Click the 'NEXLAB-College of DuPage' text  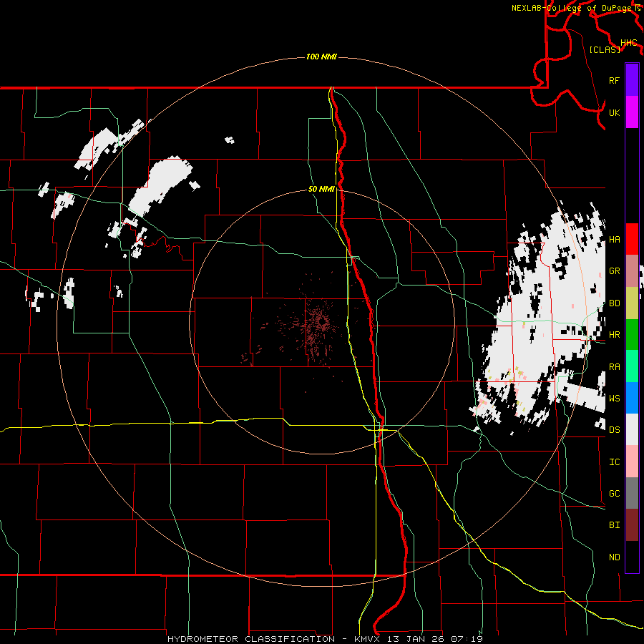point(571,8)
